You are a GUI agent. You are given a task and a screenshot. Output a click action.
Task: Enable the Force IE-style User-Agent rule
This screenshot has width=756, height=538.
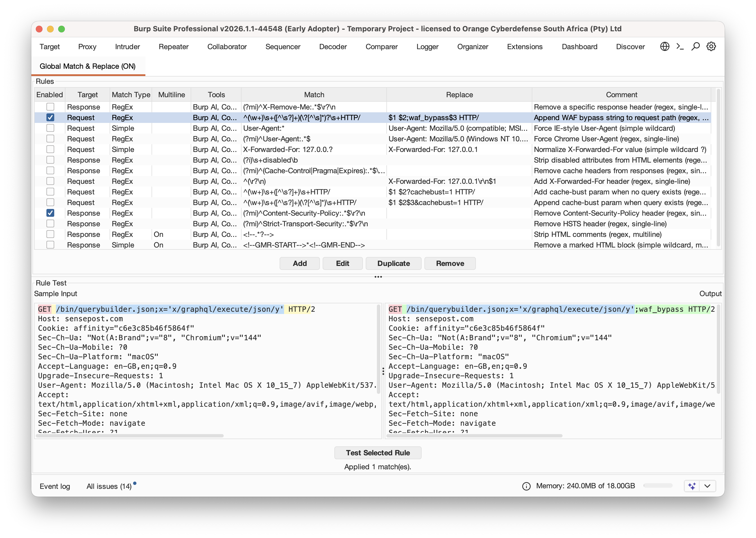click(50, 128)
